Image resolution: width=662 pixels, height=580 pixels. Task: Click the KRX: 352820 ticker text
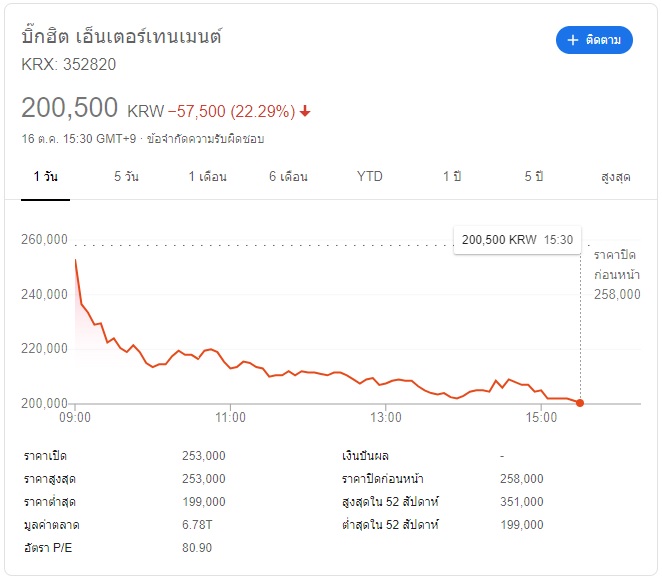click(x=68, y=65)
